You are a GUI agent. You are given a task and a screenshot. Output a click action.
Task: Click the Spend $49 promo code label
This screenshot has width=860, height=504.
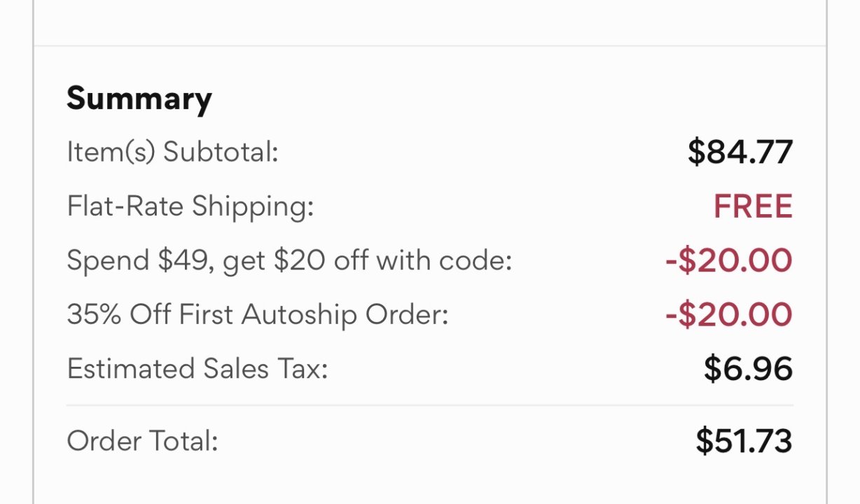pos(289,261)
